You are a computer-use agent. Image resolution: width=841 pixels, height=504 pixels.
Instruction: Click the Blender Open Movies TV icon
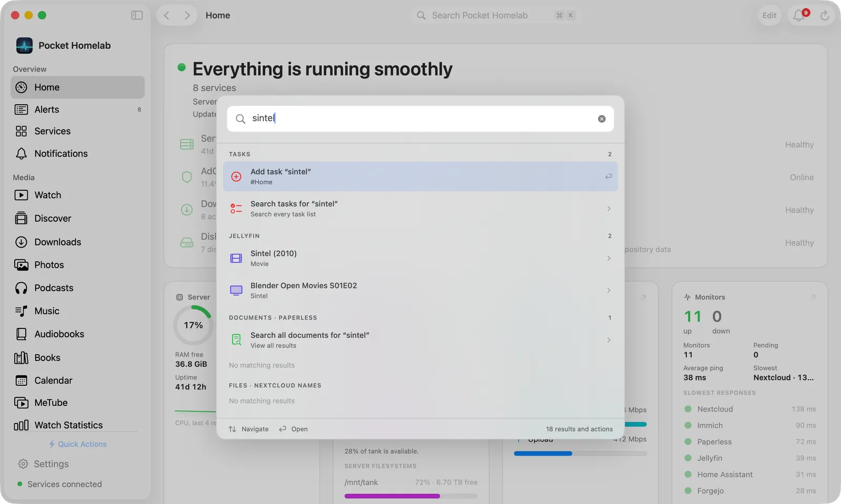[x=237, y=290]
